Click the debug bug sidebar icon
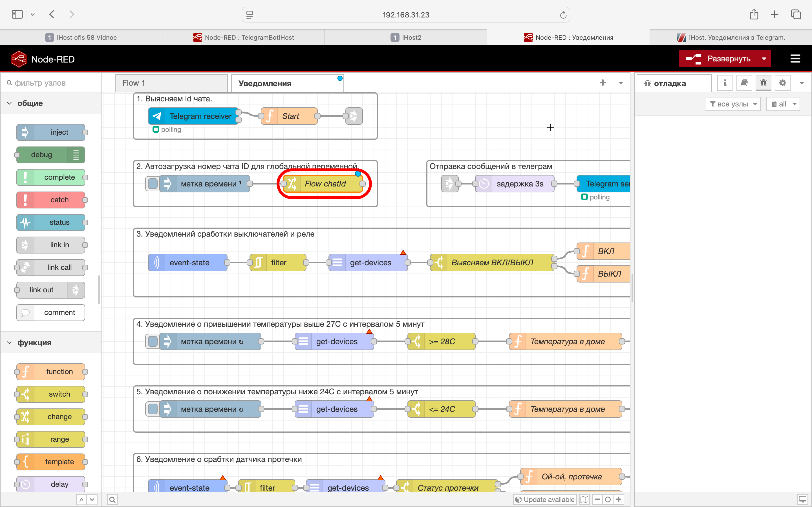The width and height of the screenshot is (812, 507). click(x=763, y=83)
